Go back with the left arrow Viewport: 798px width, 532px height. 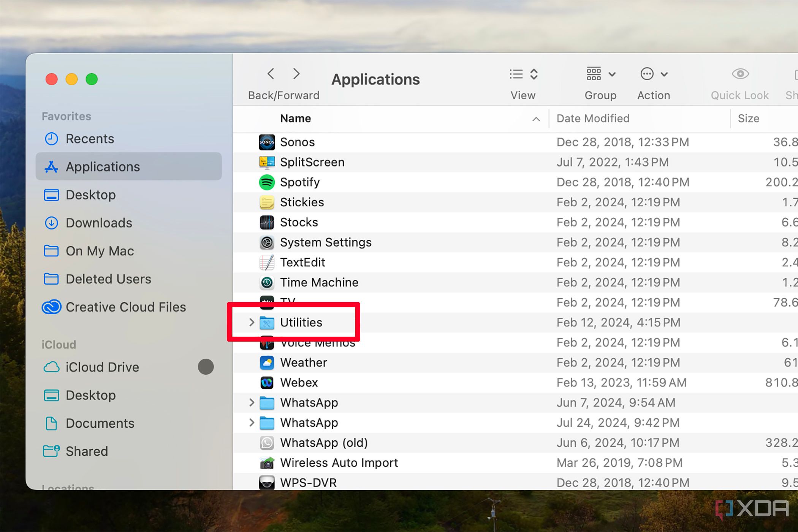[x=271, y=74]
